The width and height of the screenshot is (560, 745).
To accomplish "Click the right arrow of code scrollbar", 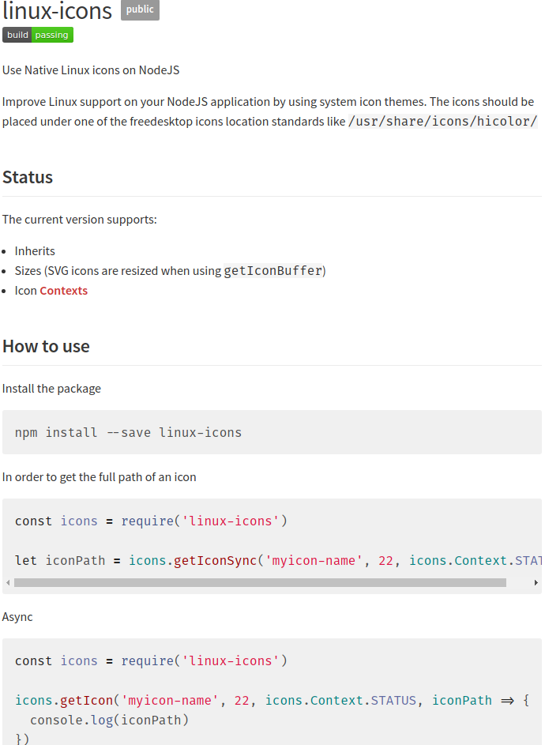I will tap(536, 582).
